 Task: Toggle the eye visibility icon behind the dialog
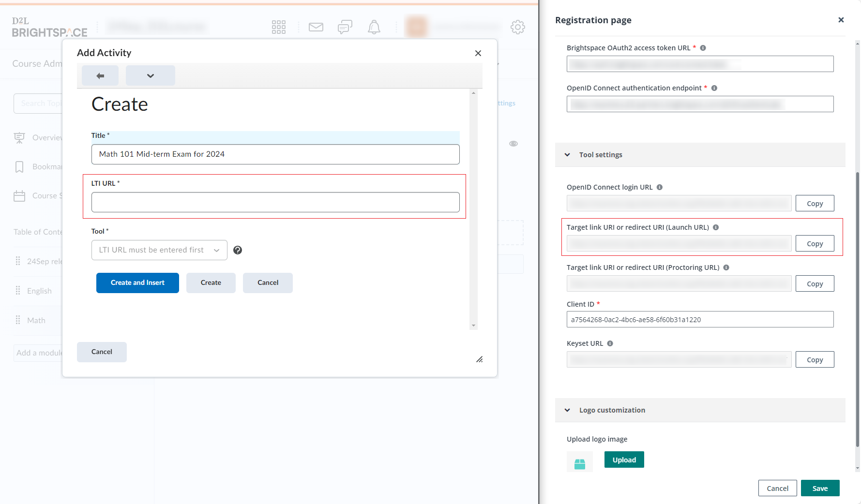[x=514, y=144]
